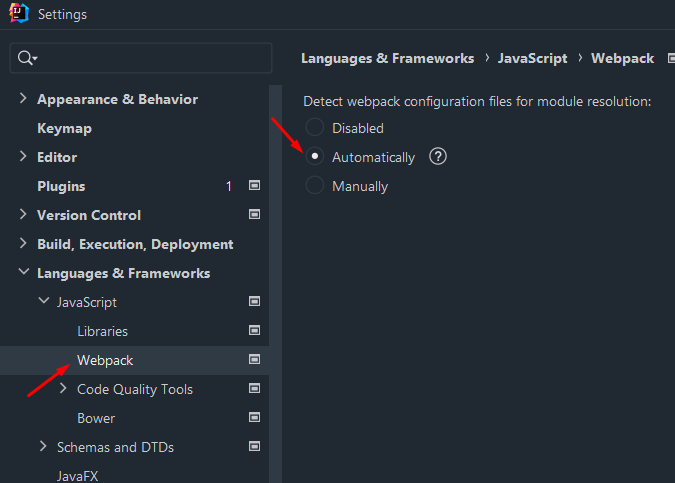Click the Webpack breadcrumb
This screenshot has width=675, height=483.
pyautogui.click(x=622, y=58)
